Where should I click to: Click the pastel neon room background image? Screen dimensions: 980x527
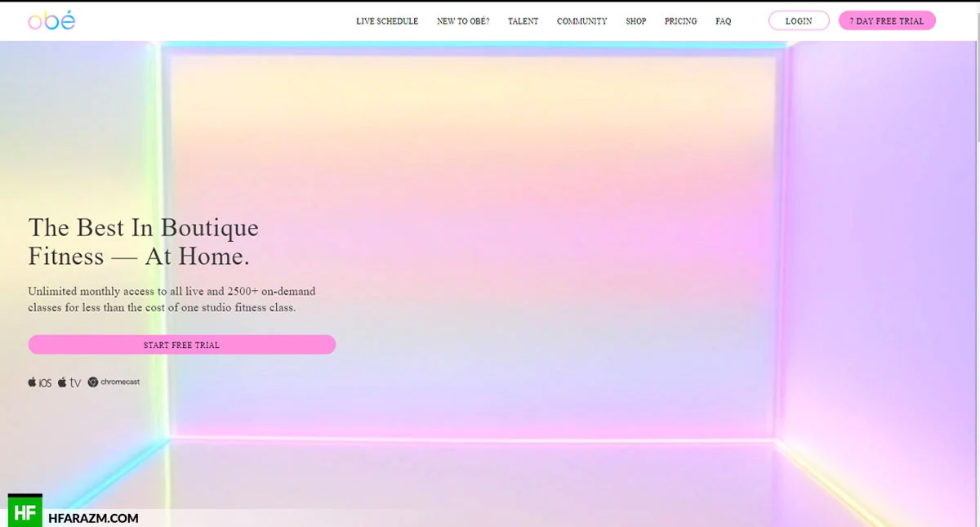tap(572, 245)
